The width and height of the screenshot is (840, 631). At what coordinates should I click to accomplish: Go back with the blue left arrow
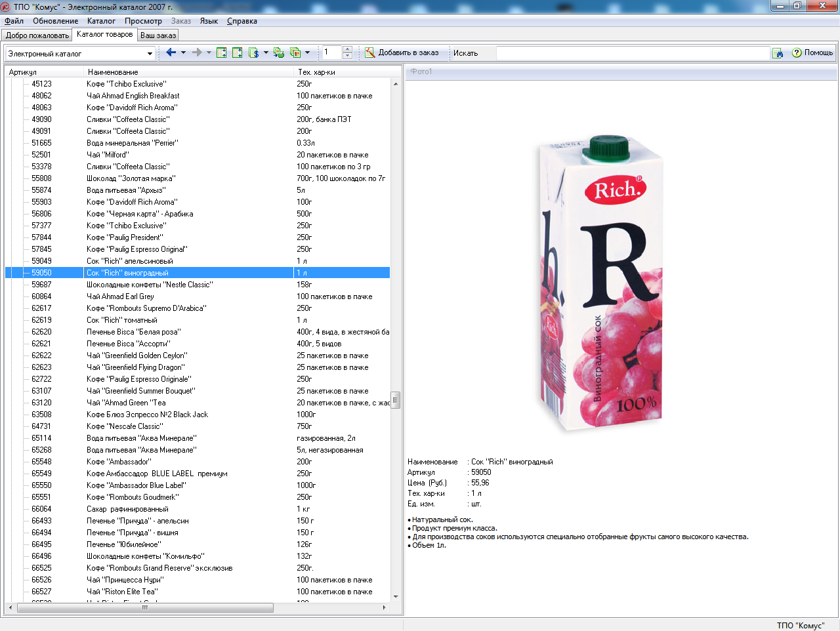171,52
